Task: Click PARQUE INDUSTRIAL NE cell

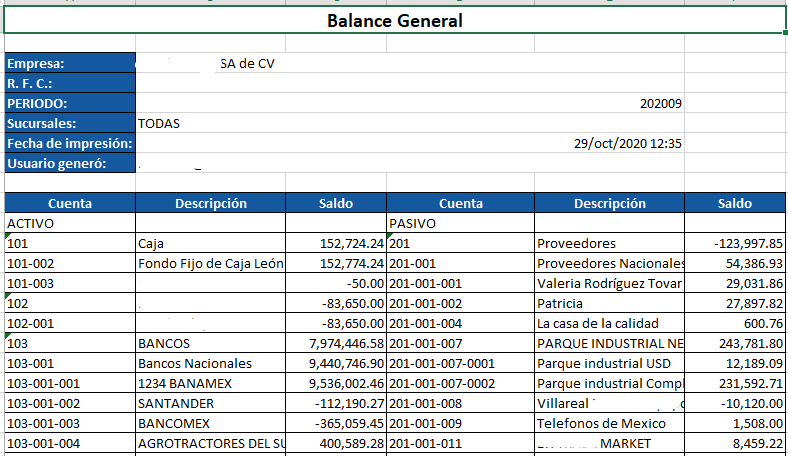Action: coord(610,343)
